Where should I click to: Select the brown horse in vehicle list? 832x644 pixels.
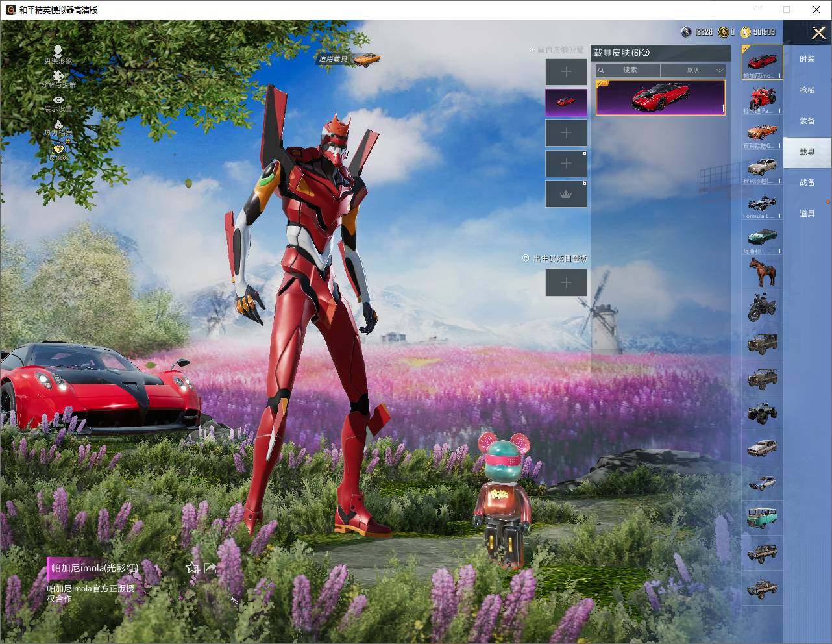pos(762,273)
